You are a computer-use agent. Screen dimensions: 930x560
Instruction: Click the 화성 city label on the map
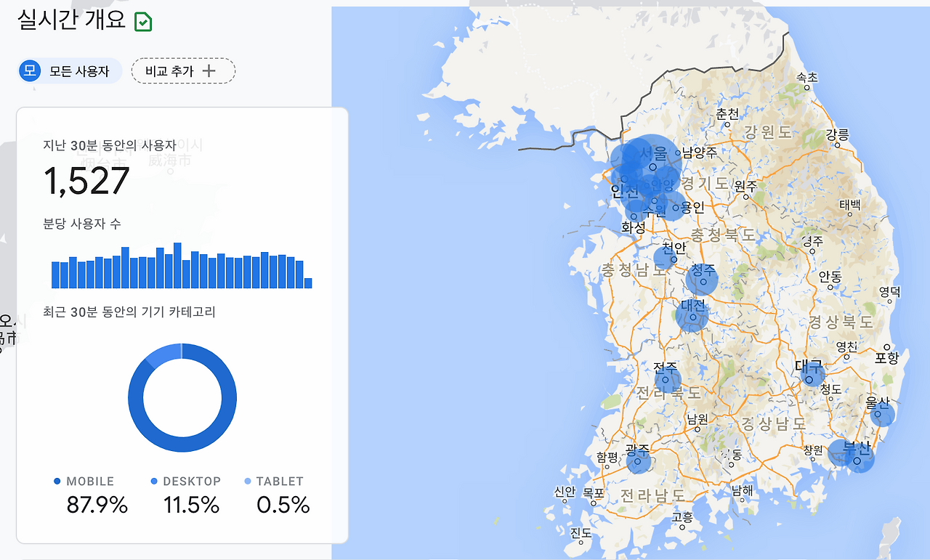[633, 227]
